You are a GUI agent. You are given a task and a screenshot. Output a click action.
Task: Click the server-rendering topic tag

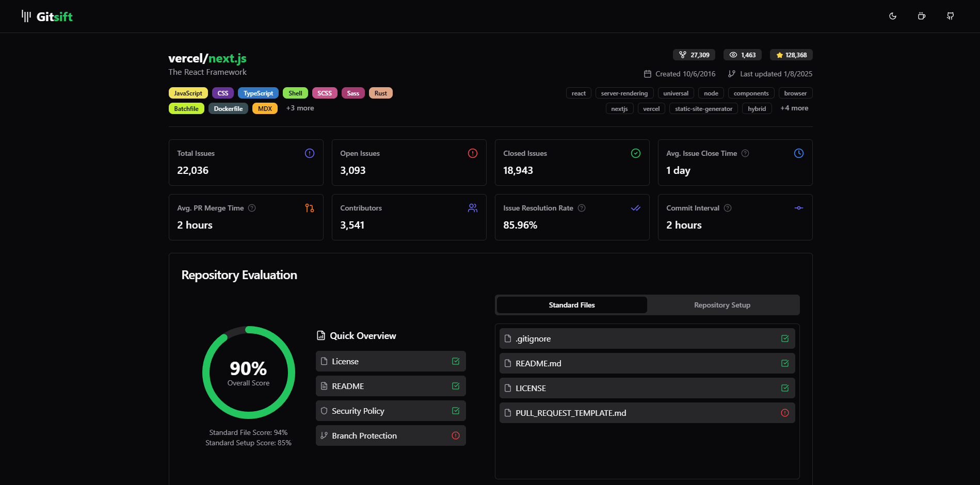pos(624,93)
